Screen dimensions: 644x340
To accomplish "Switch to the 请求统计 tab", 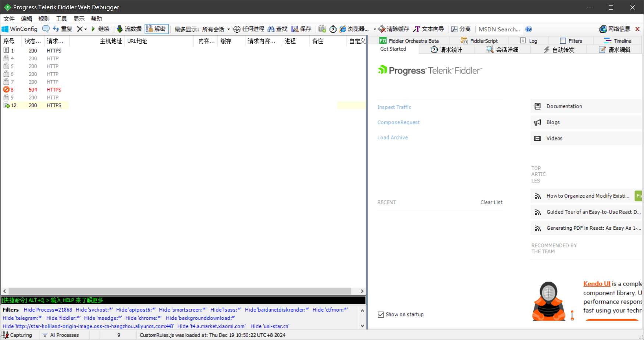I will (x=446, y=50).
